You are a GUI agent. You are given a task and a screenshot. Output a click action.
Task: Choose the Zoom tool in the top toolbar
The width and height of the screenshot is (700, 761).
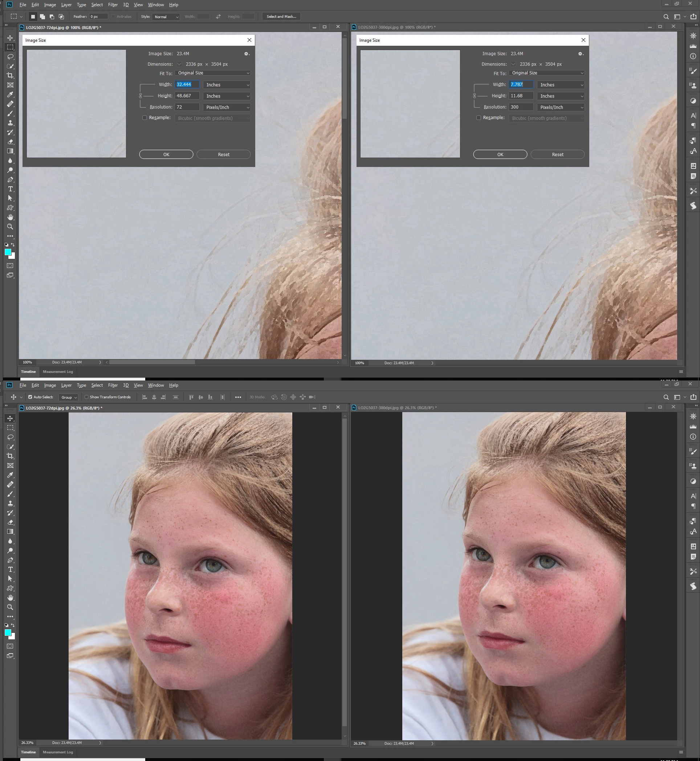[x=10, y=227]
